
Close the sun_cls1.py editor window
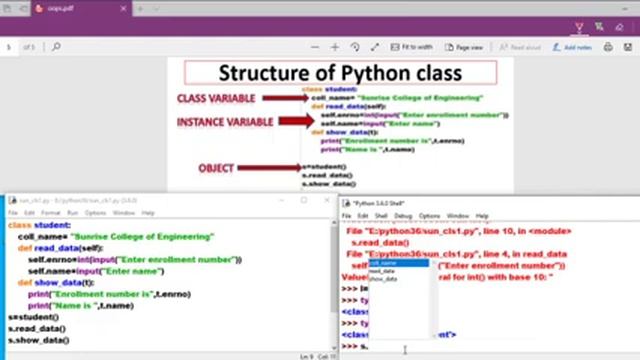point(327,200)
